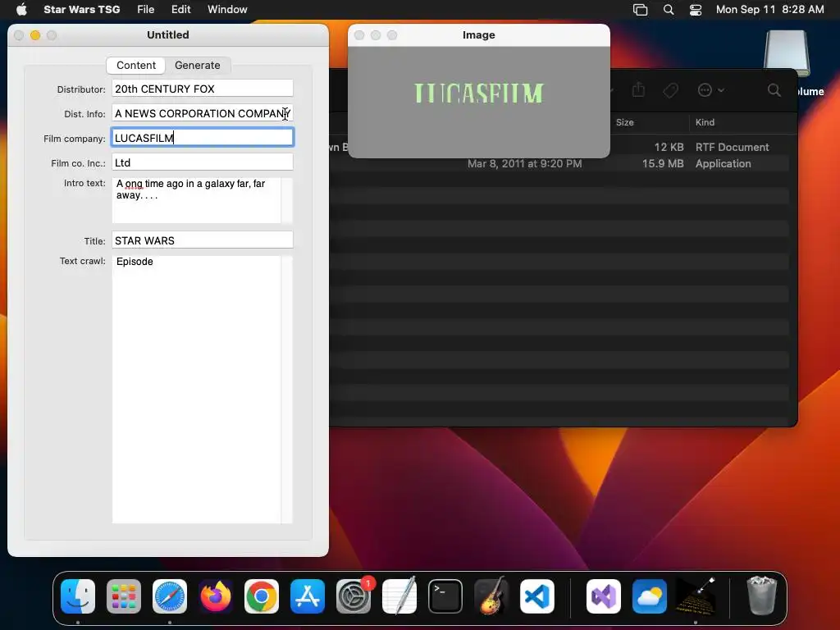Click the Text crawl vertical scrollbar

(287, 390)
